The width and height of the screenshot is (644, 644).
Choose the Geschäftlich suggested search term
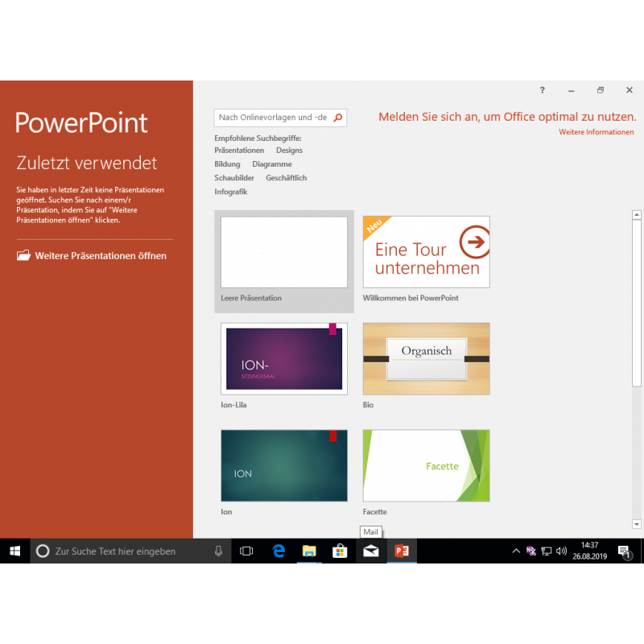click(286, 178)
